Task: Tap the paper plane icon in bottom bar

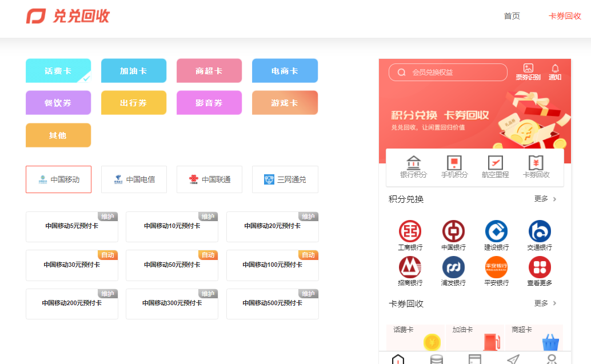Action: pyautogui.click(x=513, y=359)
